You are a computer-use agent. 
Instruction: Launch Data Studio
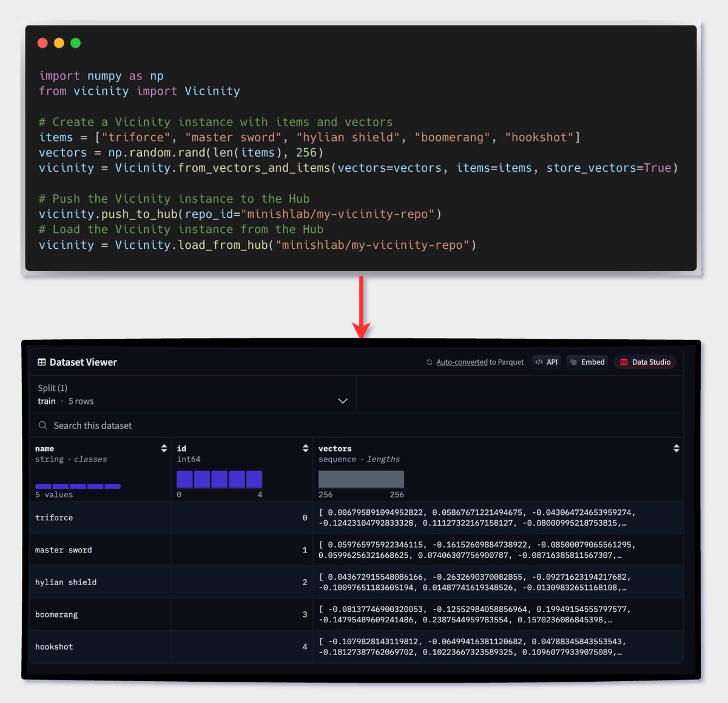645,362
